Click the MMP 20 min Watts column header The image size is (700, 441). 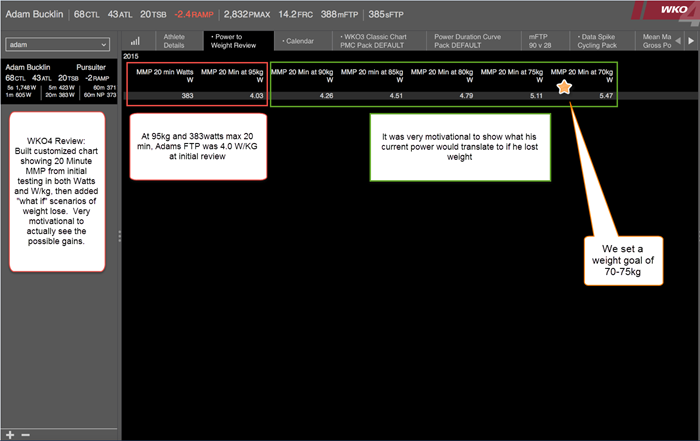165,76
